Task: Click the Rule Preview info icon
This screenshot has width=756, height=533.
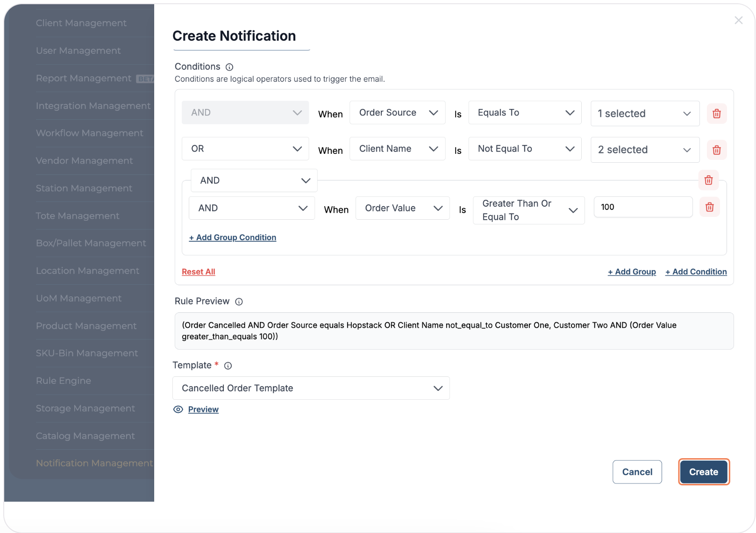Action: pyautogui.click(x=239, y=302)
